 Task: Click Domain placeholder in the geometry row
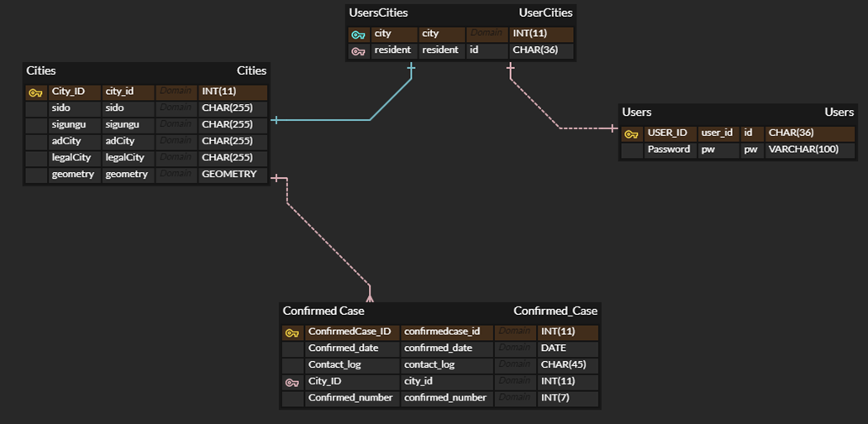pyautogui.click(x=176, y=175)
